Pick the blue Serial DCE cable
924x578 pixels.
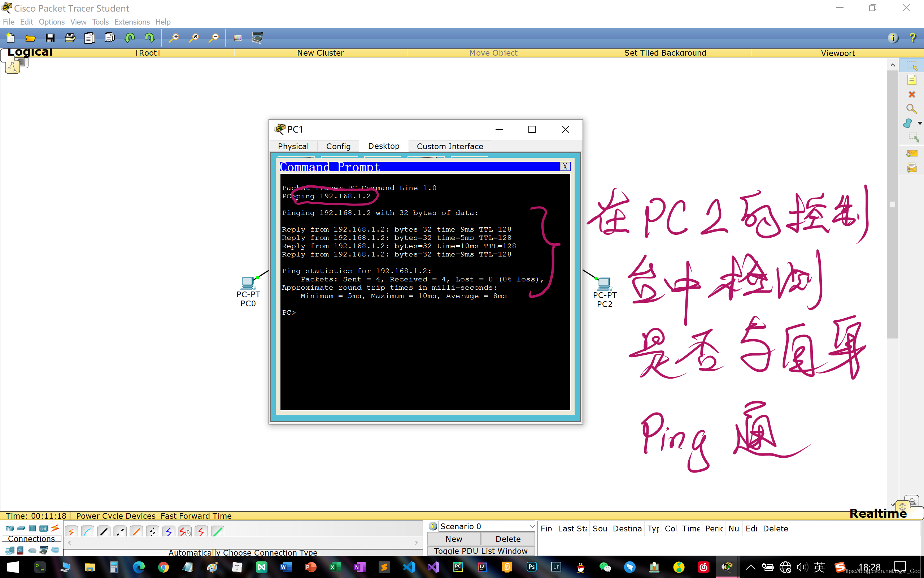pos(169,532)
